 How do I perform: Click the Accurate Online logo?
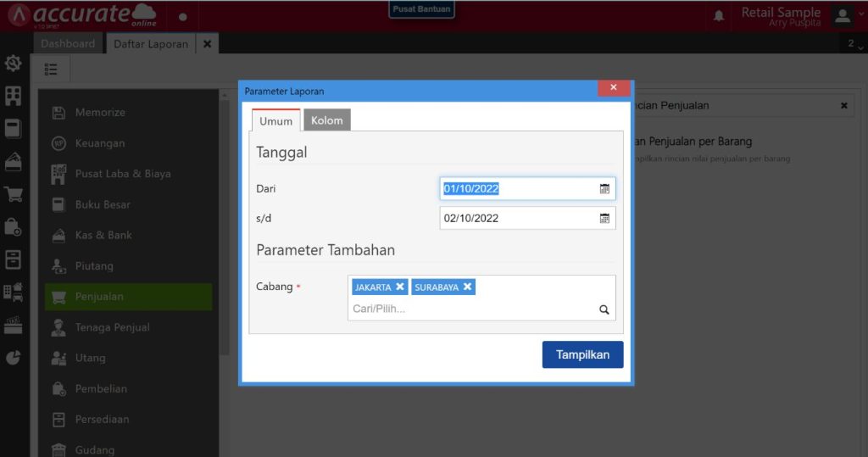coord(82,15)
